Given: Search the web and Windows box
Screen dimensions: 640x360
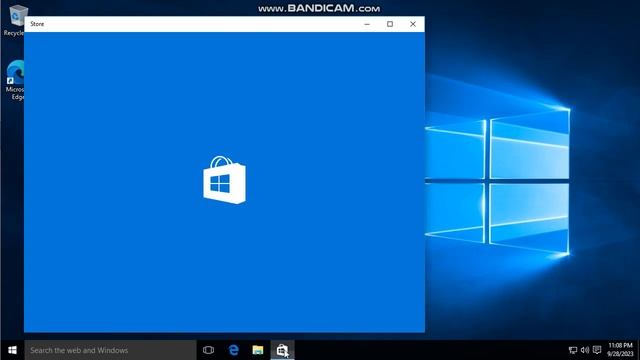Looking at the screenshot, I should pyautogui.click(x=110, y=350).
